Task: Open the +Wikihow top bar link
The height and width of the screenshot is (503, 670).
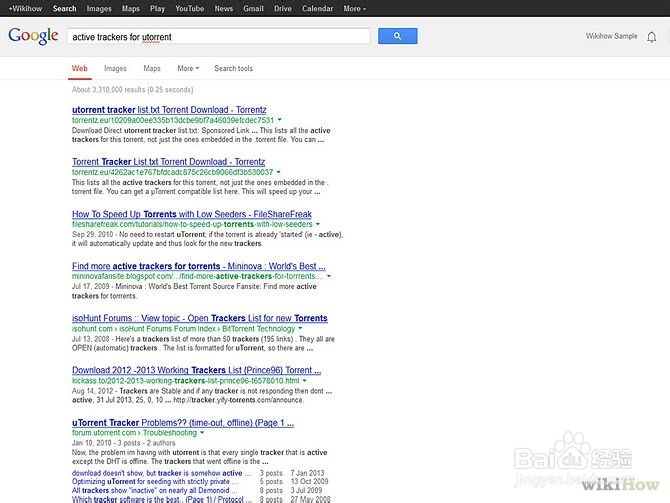Action: [x=25, y=9]
